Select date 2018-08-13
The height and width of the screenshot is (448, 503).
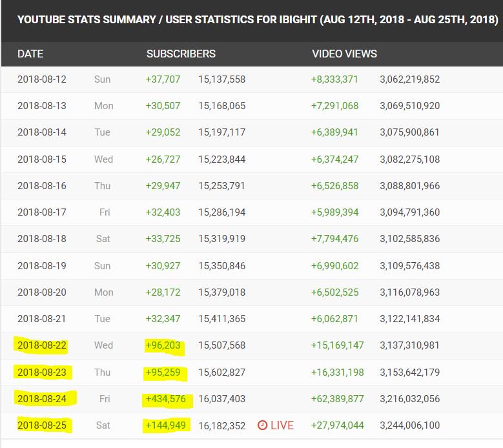[x=42, y=106]
